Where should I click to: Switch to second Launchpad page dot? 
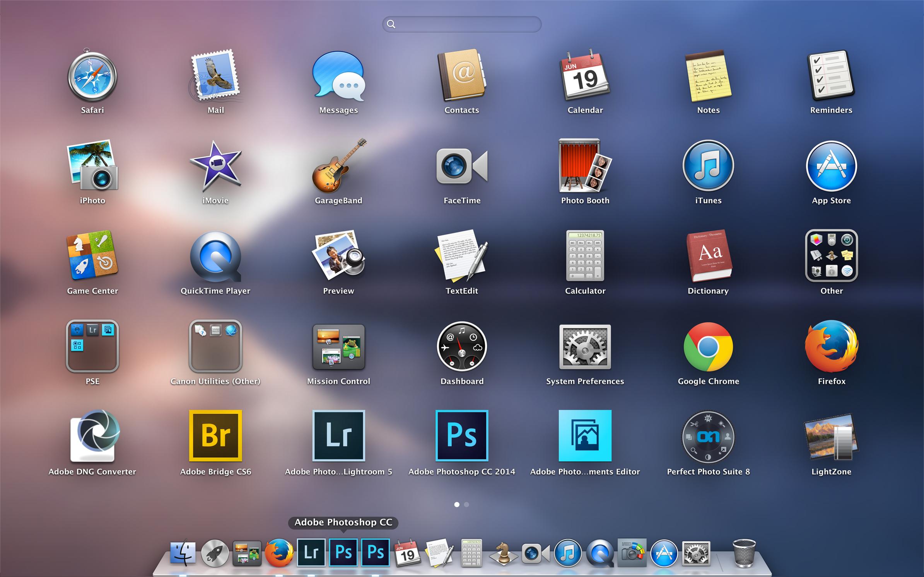click(466, 504)
